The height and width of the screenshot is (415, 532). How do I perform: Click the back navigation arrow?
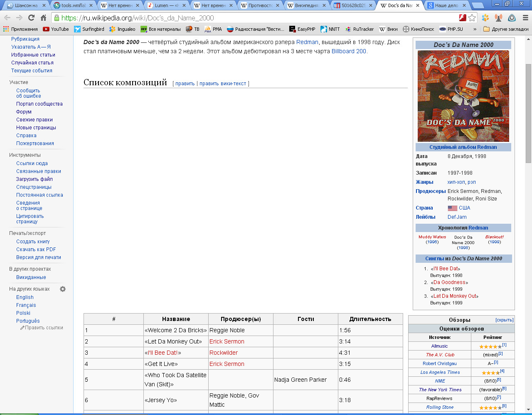tap(7, 18)
